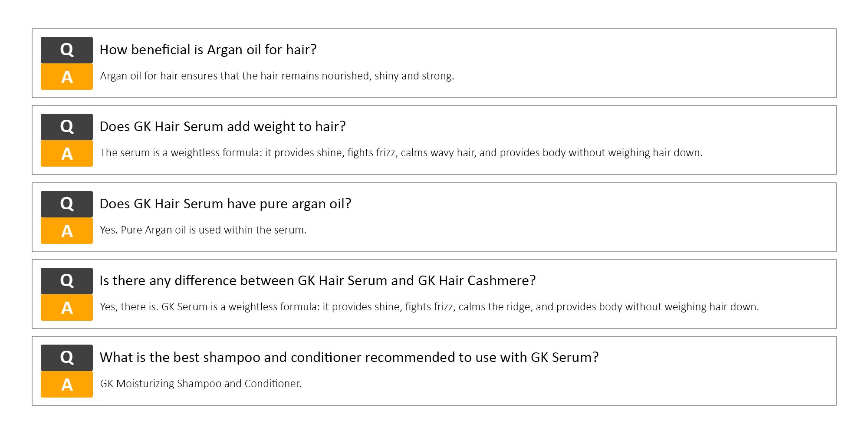Click the orange A icon for Argan oil answer
The height and width of the screenshot is (434, 868).
(x=67, y=77)
